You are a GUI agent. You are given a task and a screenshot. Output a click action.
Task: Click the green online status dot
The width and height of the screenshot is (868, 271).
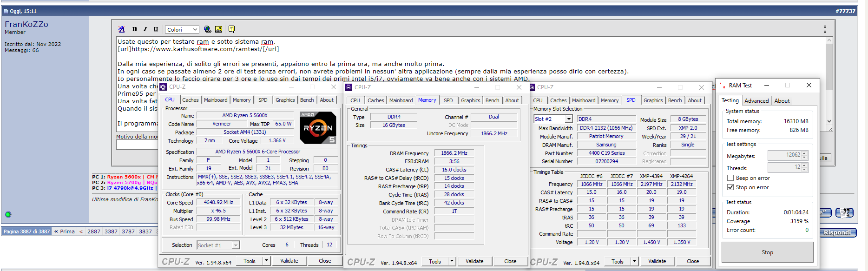click(x=8, y=214)
